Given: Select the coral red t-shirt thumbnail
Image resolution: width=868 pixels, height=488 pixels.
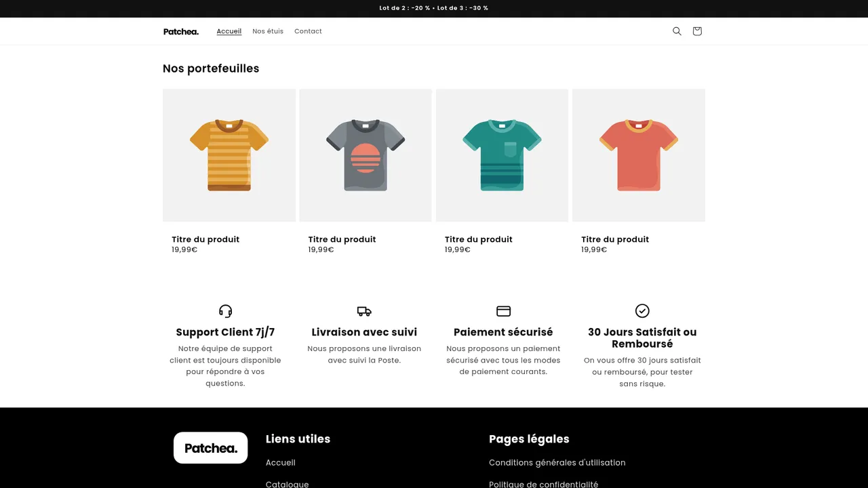Looking at the screenshot, I should click(x=639, y=155).
